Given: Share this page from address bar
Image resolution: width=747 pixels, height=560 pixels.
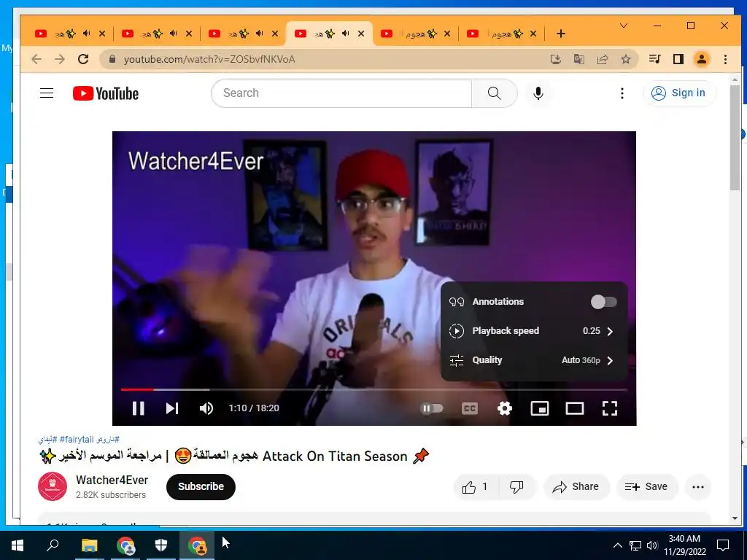Looking at the screenshot, I should tap(603, 59).
